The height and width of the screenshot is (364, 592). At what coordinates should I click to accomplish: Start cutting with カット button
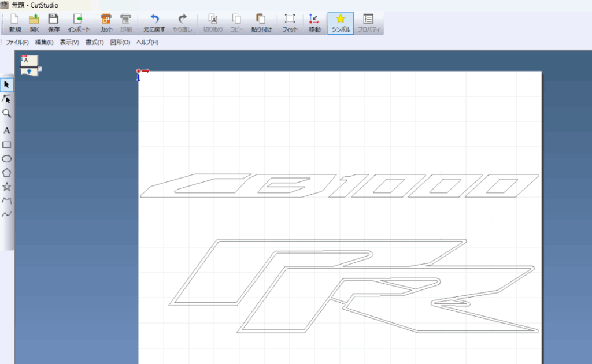click(x=106, y=23)
